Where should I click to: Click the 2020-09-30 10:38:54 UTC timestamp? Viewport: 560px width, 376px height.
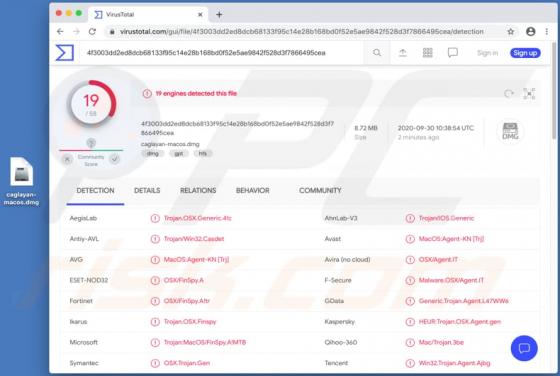436,128
